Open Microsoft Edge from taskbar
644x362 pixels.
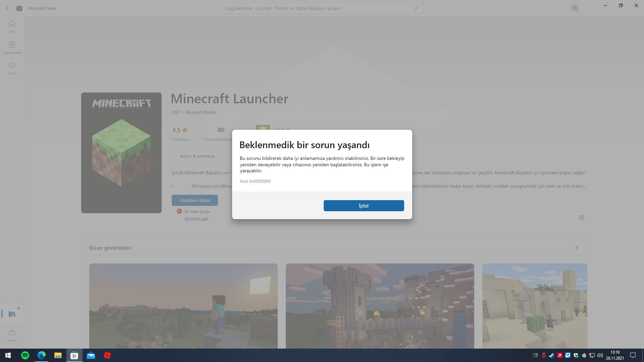pos(42,355)
